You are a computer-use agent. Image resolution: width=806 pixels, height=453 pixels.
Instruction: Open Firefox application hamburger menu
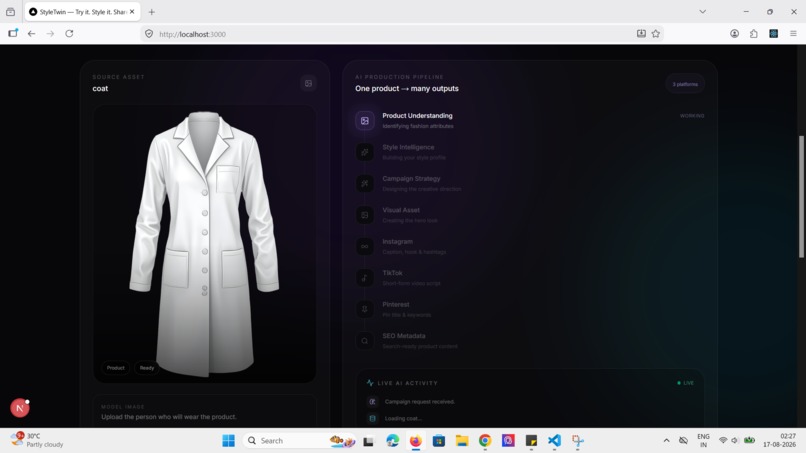(793, 33)
